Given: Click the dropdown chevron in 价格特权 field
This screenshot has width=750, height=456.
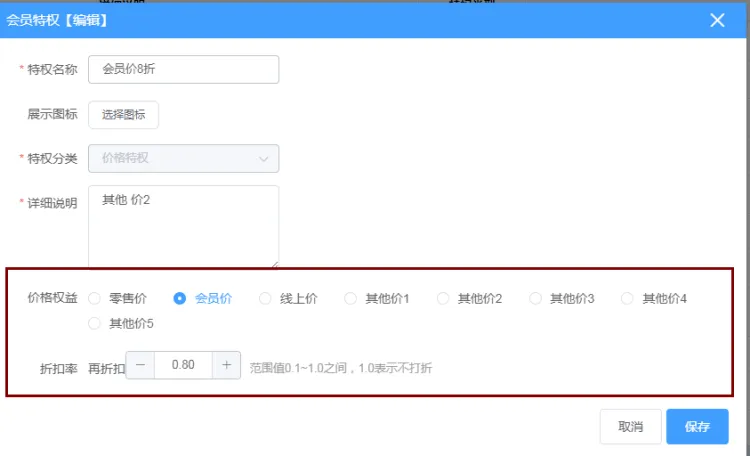Looking at the screenshot, I should [264, 158].
